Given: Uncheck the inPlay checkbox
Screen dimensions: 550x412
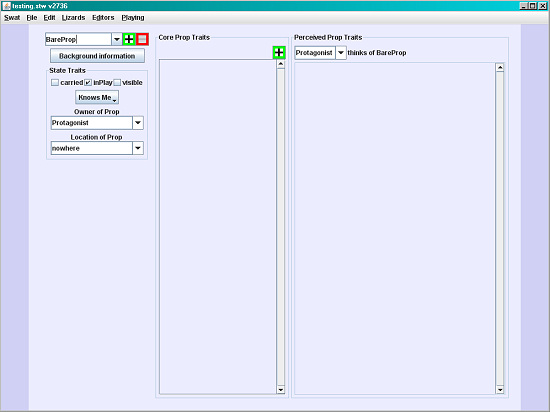Looking at the screenshot, I should [88, 83].
